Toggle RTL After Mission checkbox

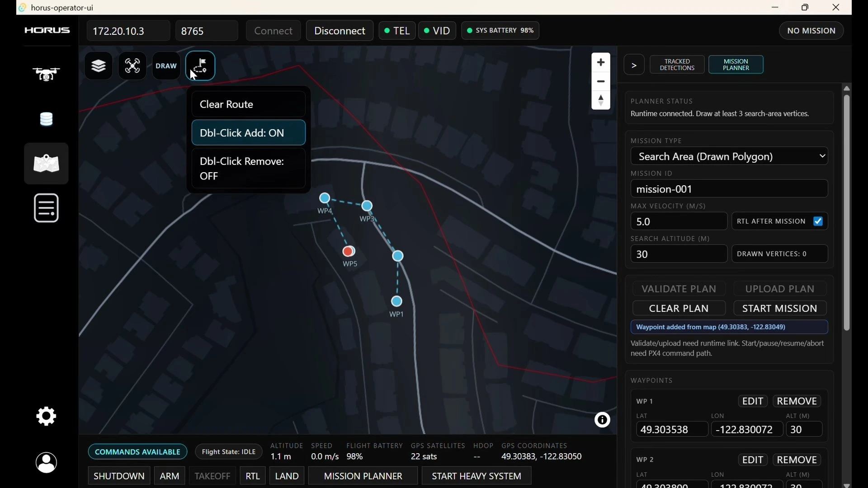coord(818,221)
